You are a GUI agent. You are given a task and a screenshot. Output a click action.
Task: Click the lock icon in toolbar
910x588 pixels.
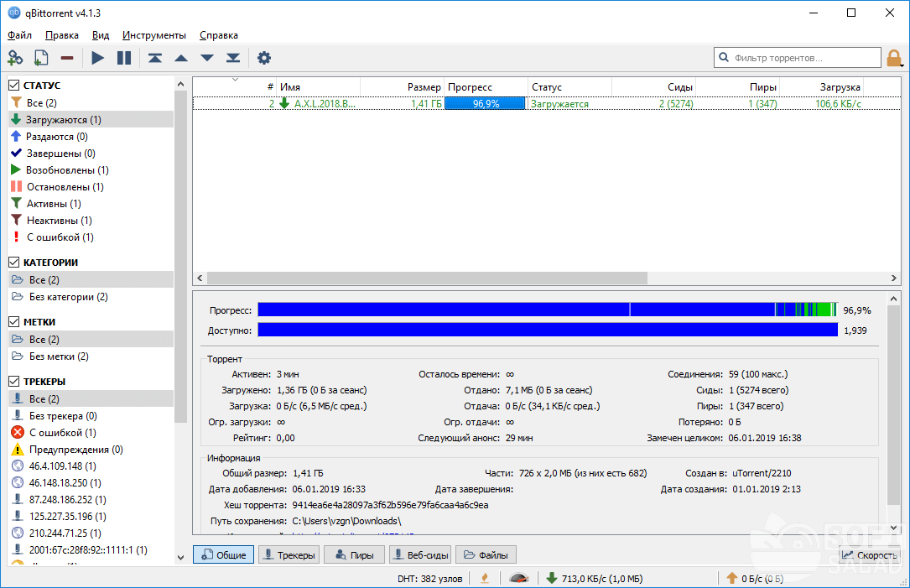(894, 58)
